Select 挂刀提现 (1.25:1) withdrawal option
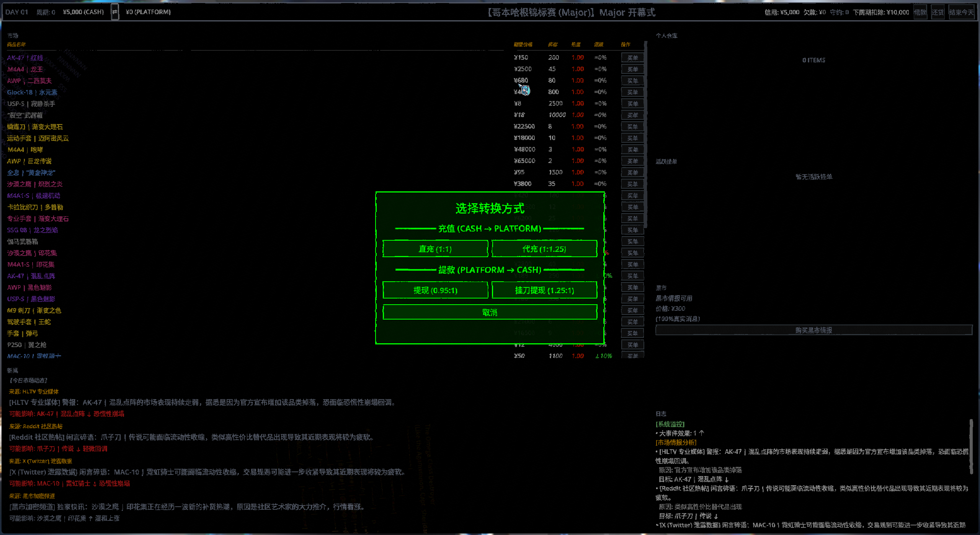 pos(544,290)
